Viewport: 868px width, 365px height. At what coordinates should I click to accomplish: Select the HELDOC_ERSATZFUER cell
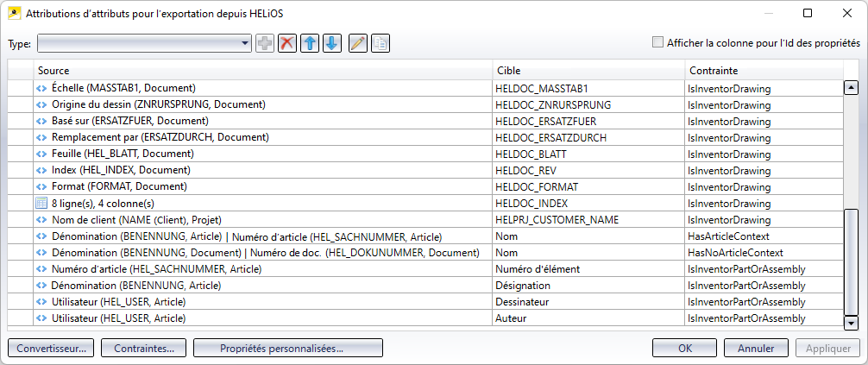click(588, 121)
